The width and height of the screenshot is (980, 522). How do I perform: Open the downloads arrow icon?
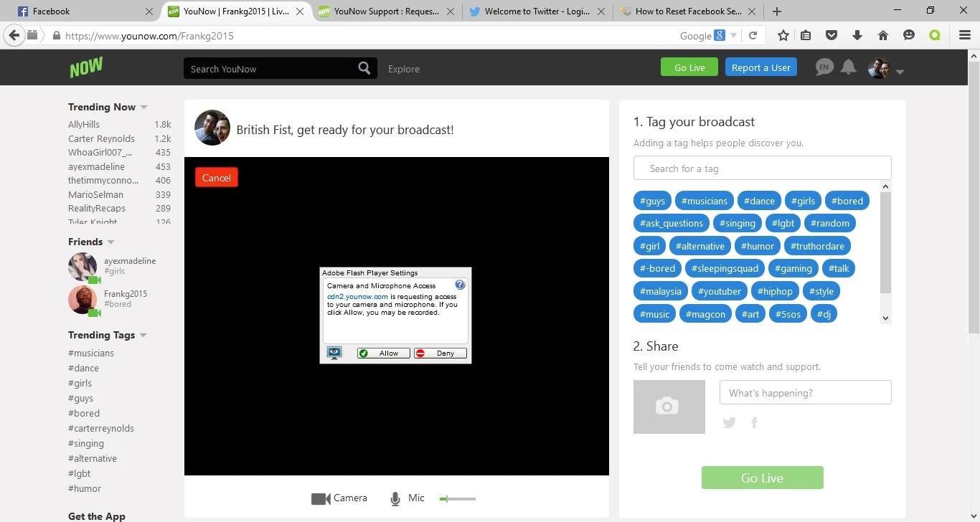857,35
